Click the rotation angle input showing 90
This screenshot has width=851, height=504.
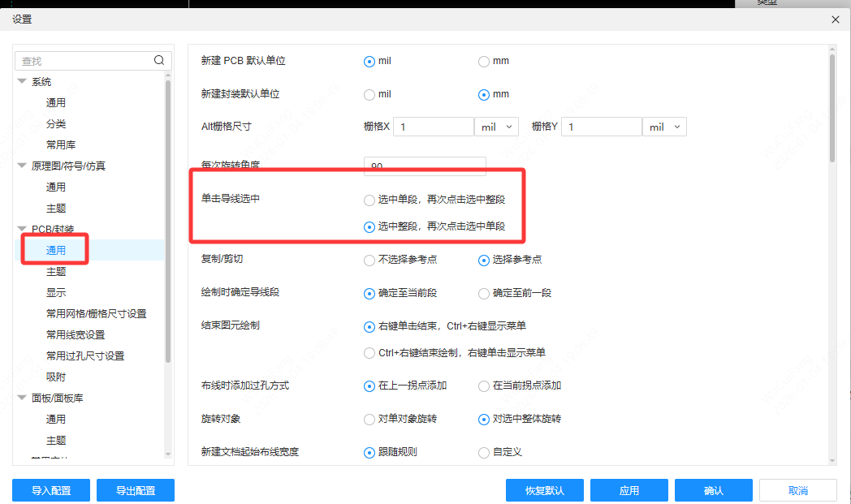click(x=425, y=165)
